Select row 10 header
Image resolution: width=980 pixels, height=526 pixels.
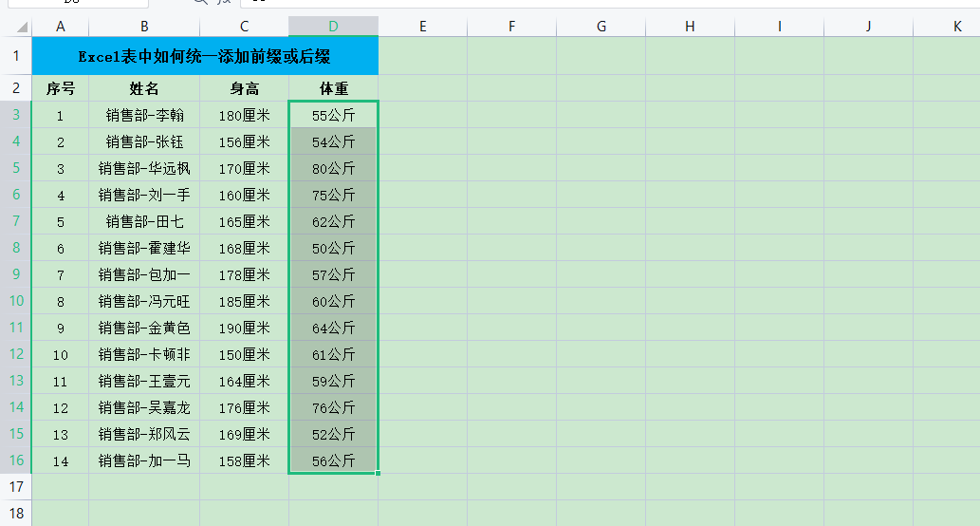(x=15, y=301)
